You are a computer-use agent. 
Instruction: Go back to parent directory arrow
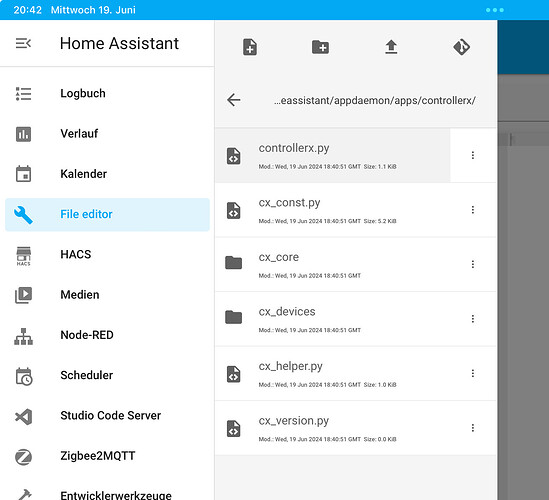[234, 100]
